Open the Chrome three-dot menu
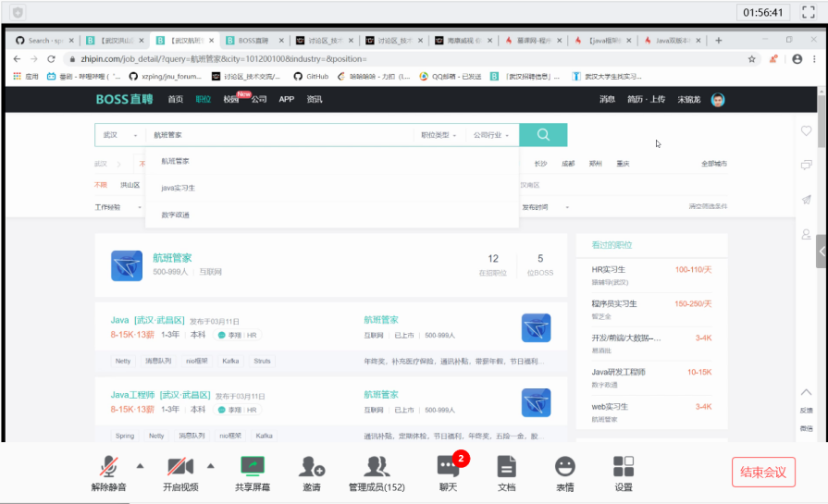This screenshot has width=828, height=504. [x=814, y=59]
